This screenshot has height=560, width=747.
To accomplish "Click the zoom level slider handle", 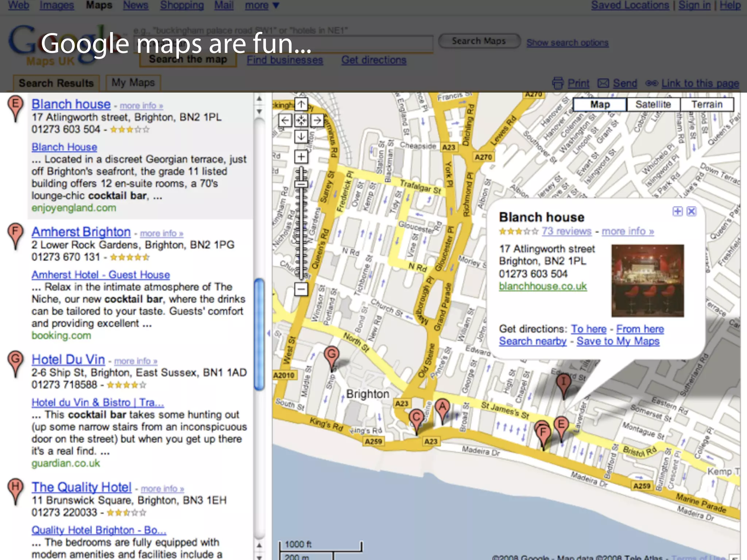I will coord(301,184).
